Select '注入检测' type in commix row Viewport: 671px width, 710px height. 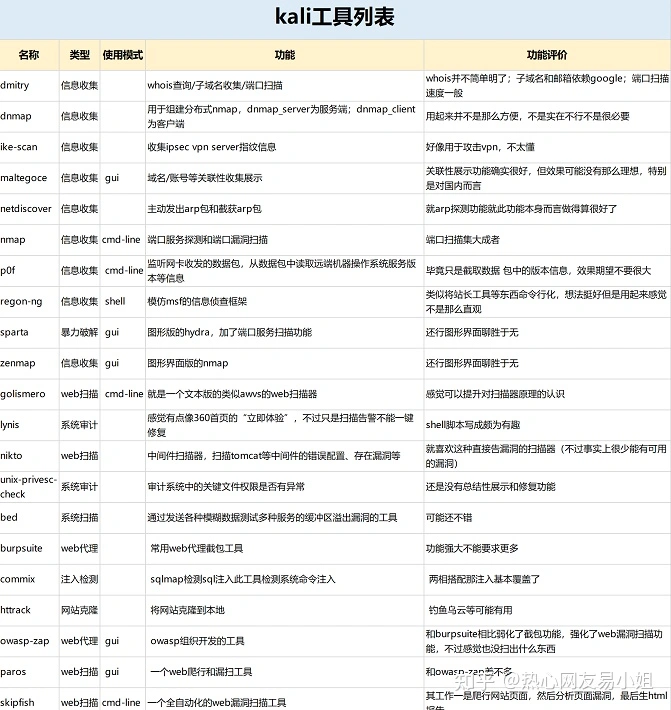tap(79, 579)
